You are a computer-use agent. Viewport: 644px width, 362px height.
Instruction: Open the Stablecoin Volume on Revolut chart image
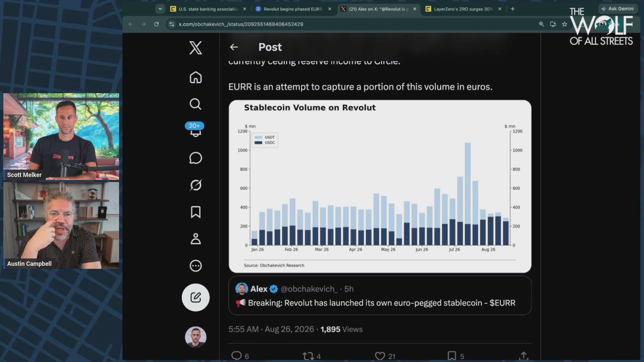380,186
